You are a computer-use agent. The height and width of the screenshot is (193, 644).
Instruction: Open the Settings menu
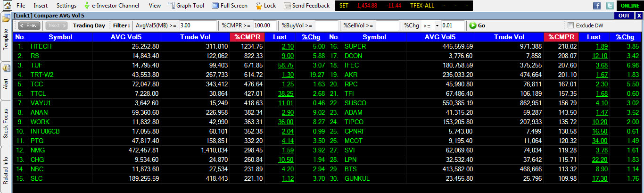tap(66, 6)
